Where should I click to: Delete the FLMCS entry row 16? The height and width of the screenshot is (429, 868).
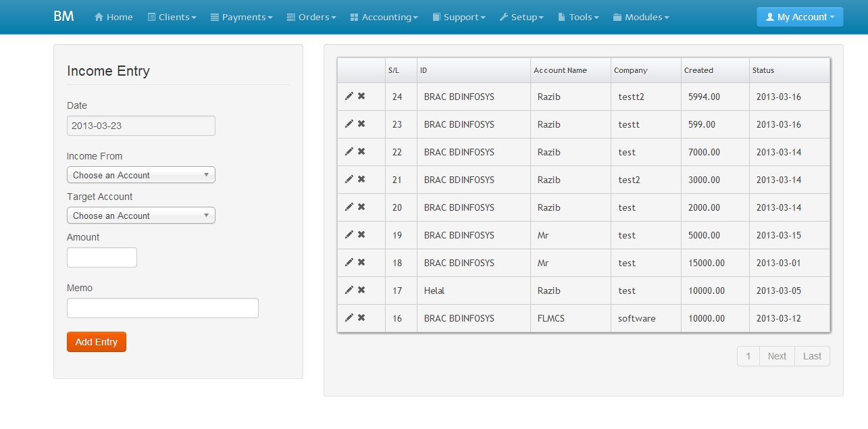(x=361, y=318)
